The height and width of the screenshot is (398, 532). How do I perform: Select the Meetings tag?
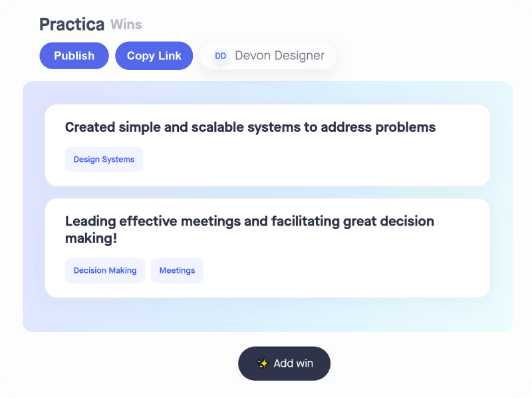[x=177, y=270]
